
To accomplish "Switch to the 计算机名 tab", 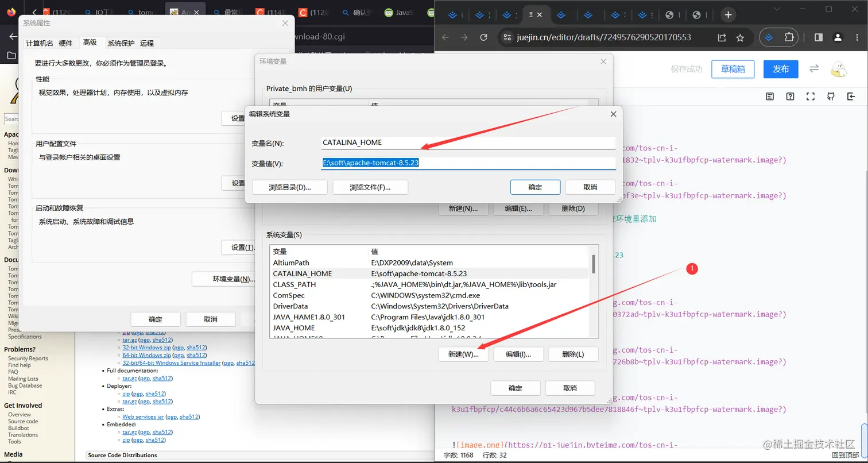I will [40, 43].
